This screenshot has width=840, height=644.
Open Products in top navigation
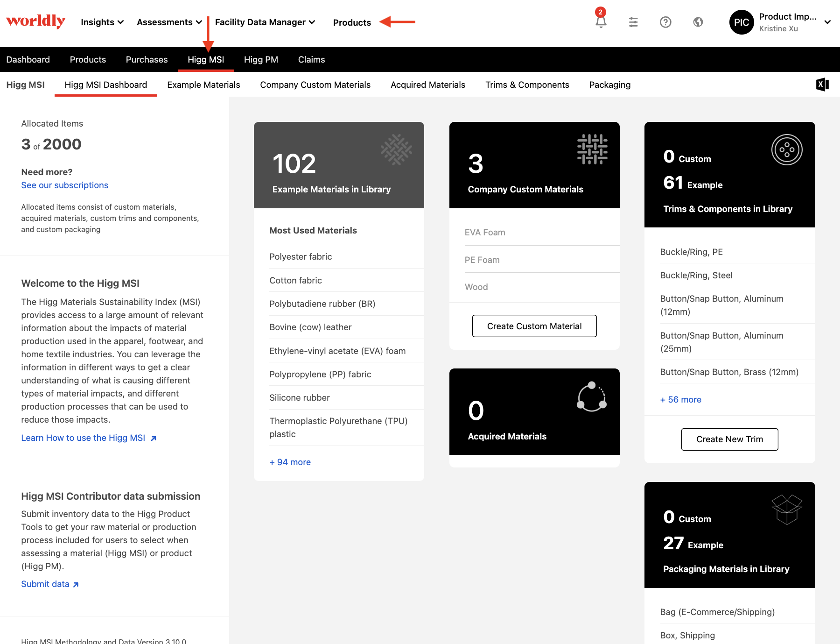[x=352, y=22]
